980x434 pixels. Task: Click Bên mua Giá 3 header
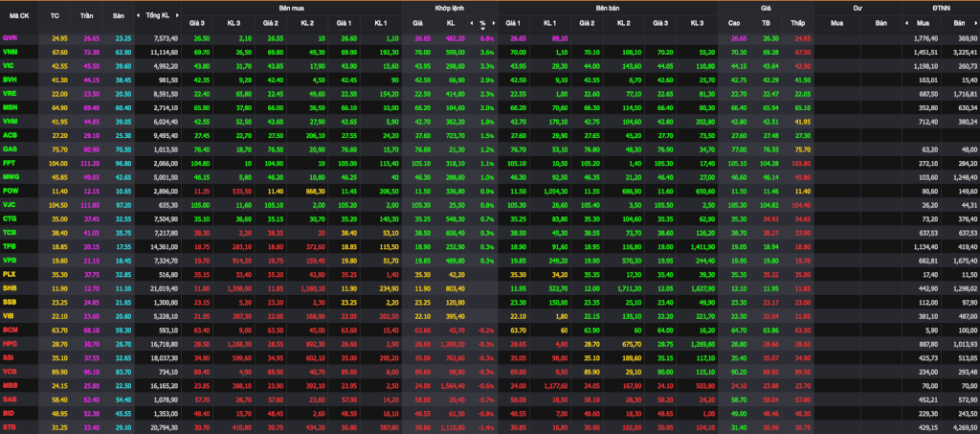point(197,23)
